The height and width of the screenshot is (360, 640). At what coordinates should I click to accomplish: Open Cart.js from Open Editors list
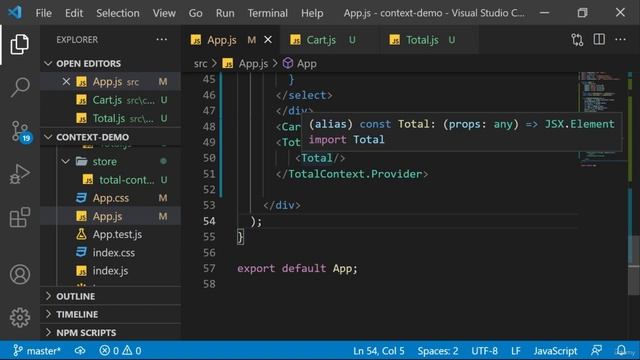coord(110,100)
